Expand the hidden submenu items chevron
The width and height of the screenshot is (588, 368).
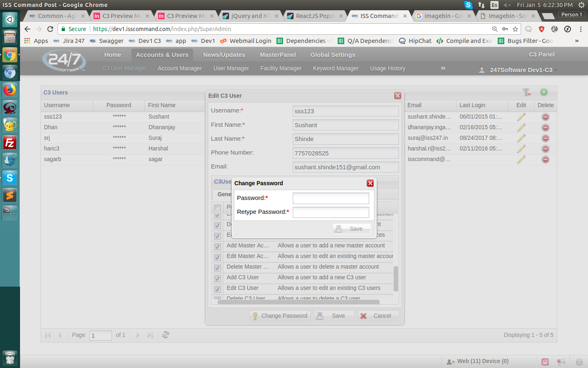click(443, 68)
